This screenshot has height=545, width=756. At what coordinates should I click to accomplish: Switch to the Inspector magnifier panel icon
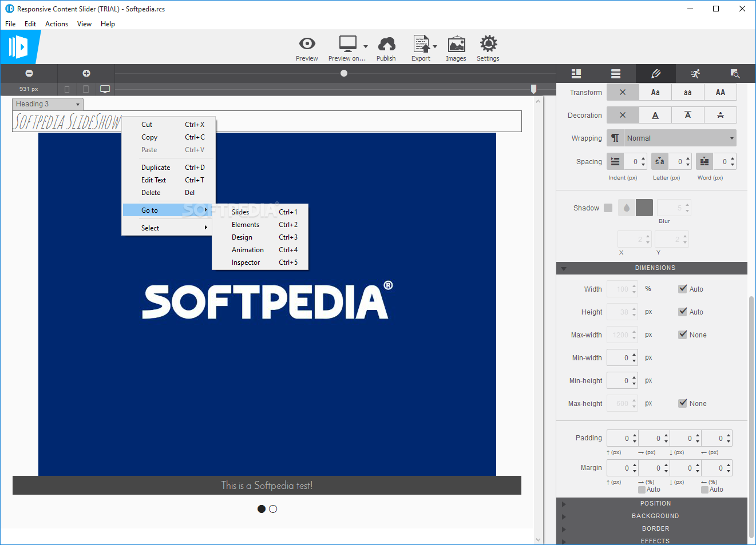click(x=735, y=74)
